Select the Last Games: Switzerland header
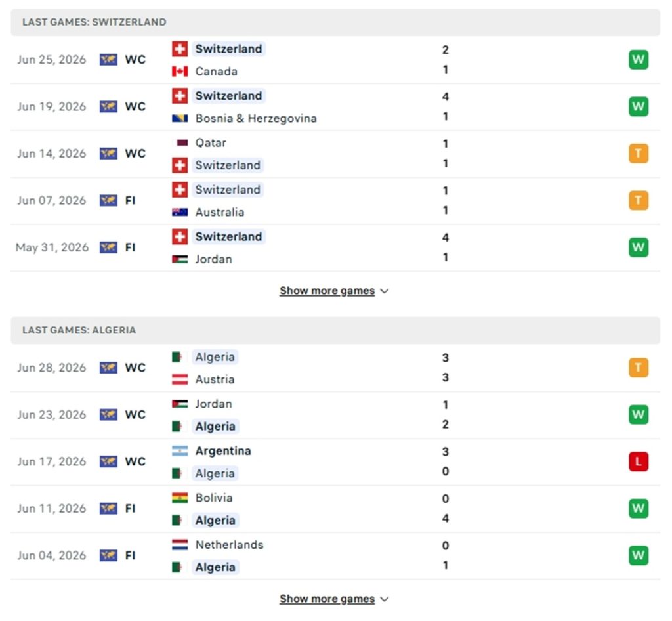 tap(335, 22)
